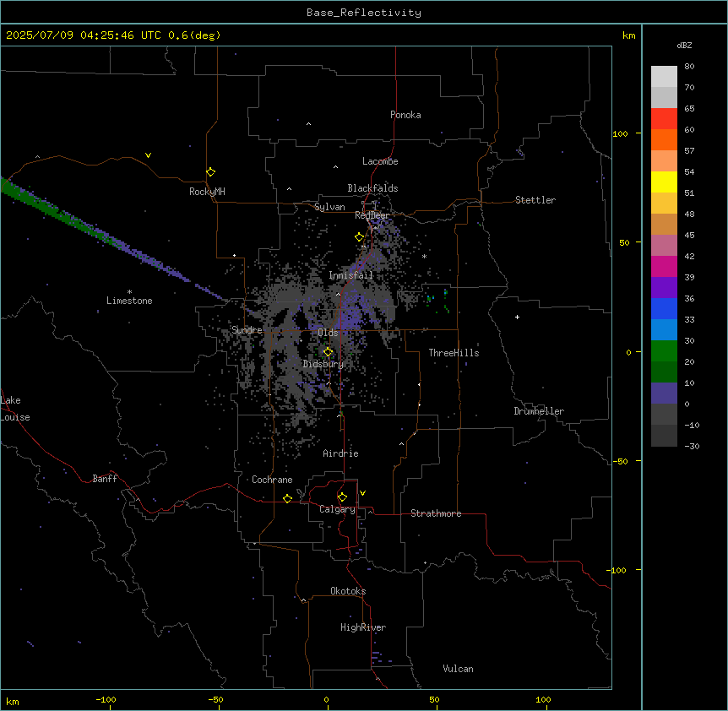Click the HighRiver label

point(363,627)
